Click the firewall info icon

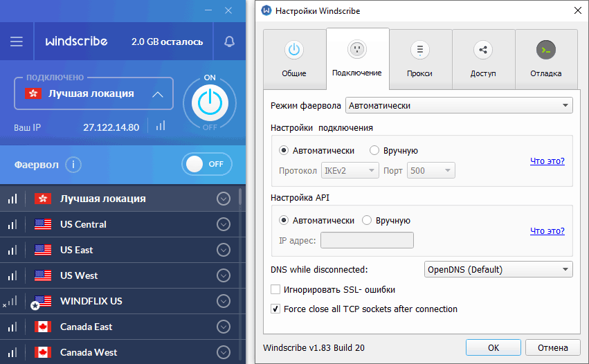(x=73, y=165)
